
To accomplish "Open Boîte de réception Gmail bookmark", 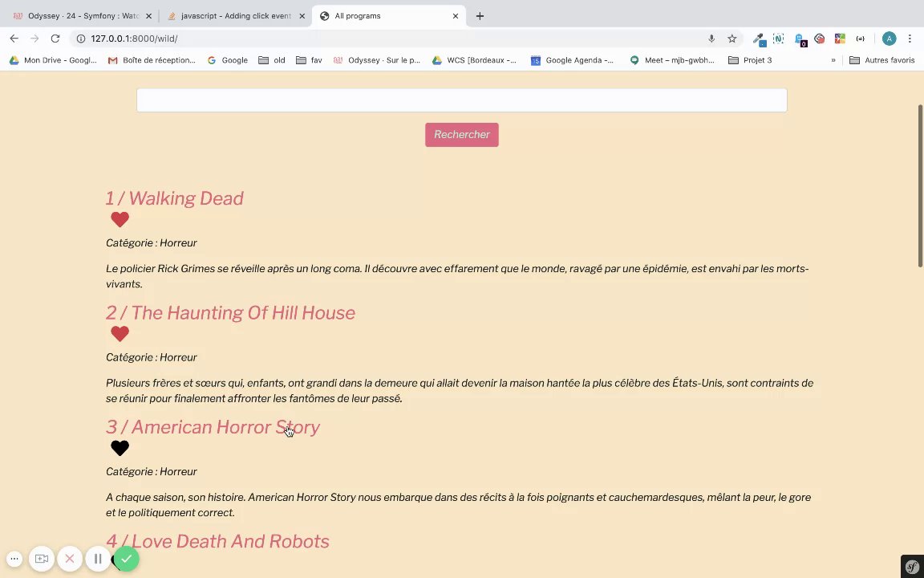I will click(x=152, y=60).
